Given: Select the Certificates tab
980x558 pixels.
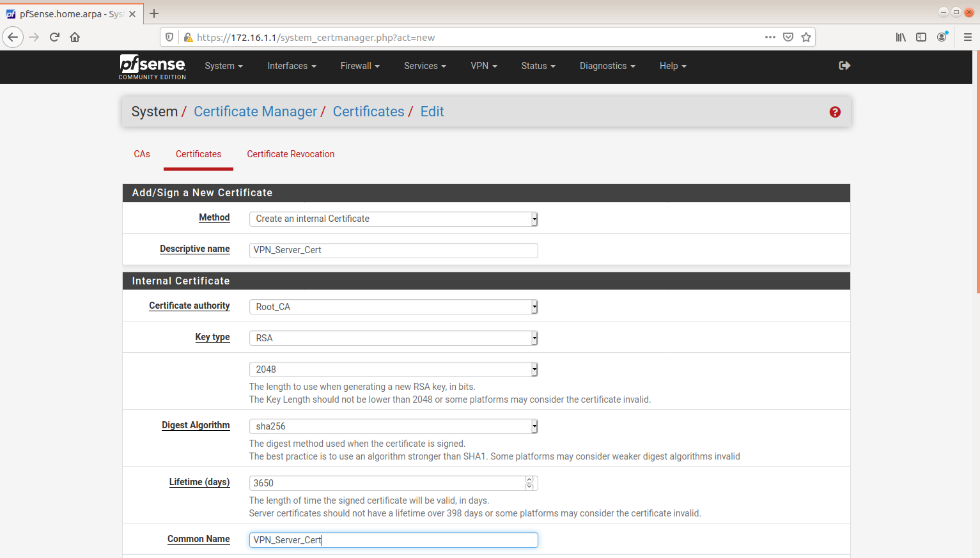Looking at the screenshot, I should coord(198,154).
